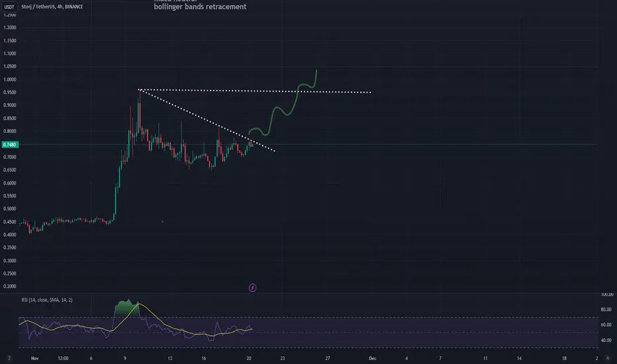The image size is (617, 364).
Task: Click the Nov date axis label
Action: (34, 359)
